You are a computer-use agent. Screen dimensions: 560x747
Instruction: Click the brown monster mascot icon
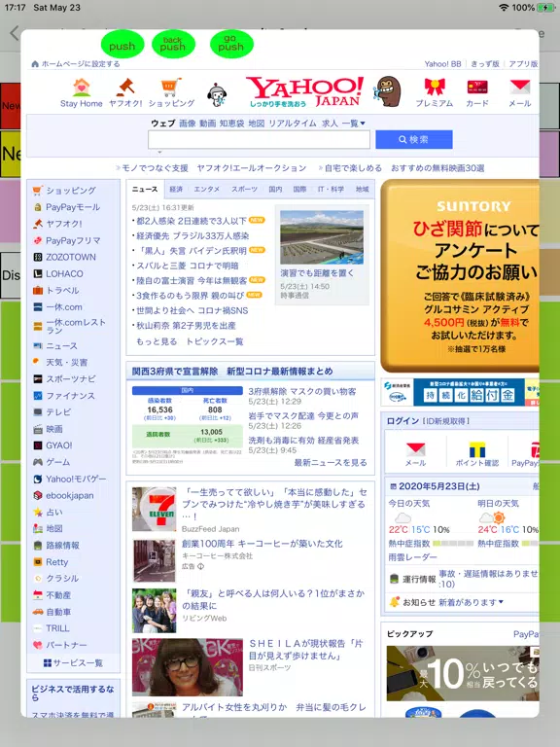pos(389,92)
